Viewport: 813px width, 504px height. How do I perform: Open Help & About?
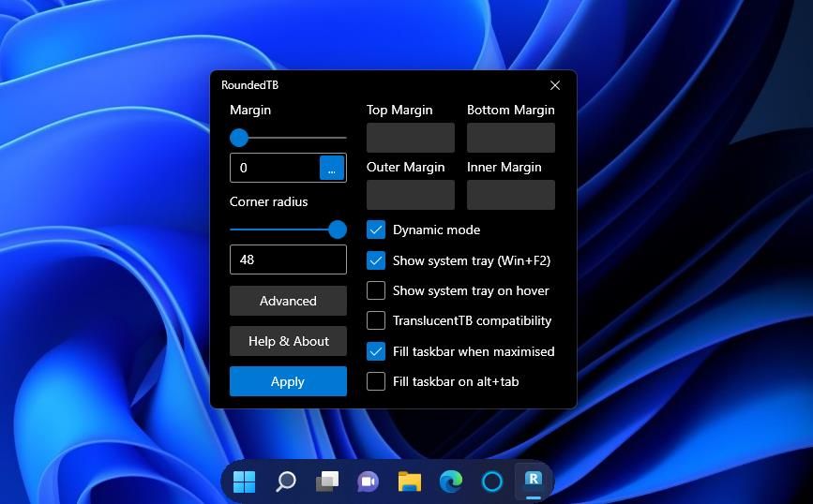(x=288, y=341)
